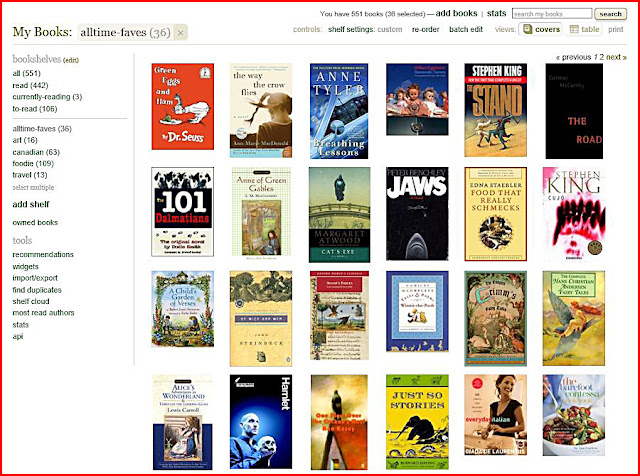This screenshot has width=640, height=476.
Task: Open the foodie (109) shelf
Action: pos(33,163)
